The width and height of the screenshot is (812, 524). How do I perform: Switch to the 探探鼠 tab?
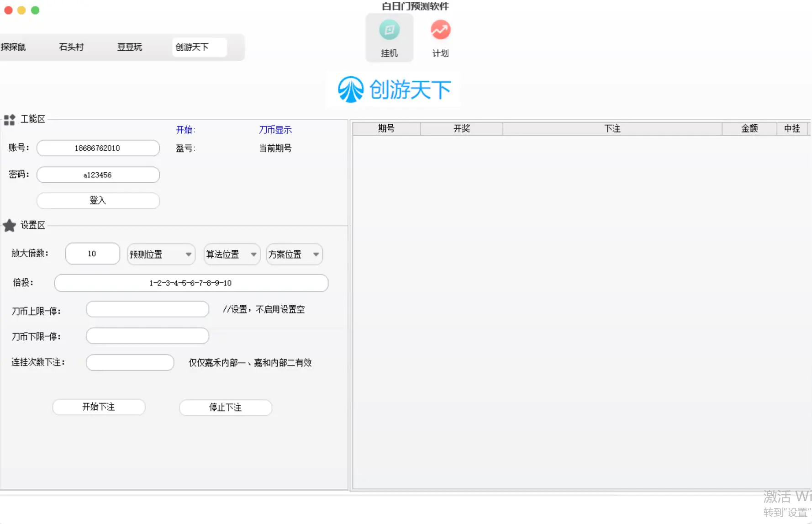pos(13,47)
